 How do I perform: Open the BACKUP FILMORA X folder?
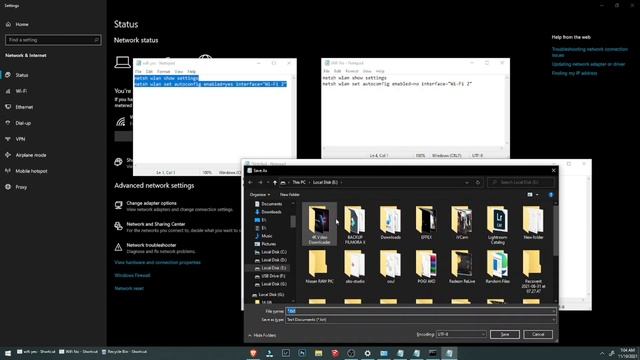point(355,224)
